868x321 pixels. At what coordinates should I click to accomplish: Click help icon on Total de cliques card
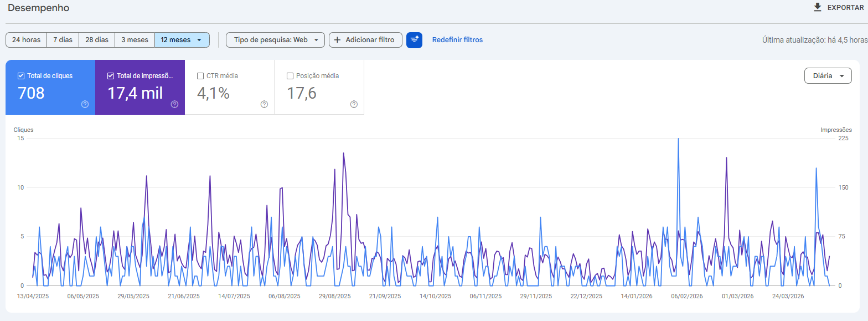85,104
